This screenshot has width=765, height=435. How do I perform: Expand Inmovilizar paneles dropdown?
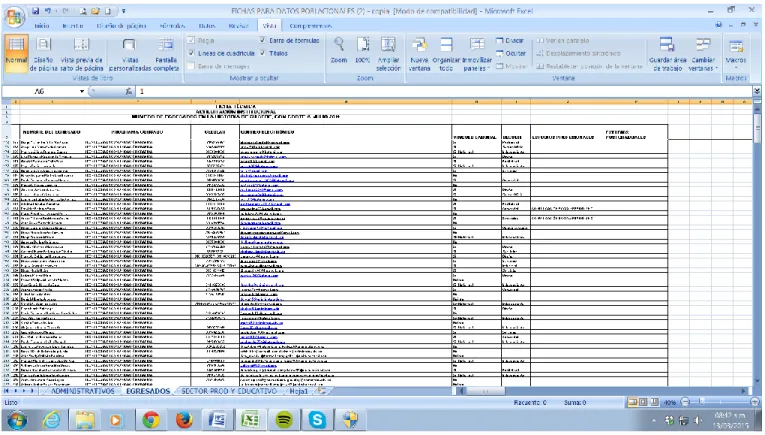pyautogui.click(x=477, y=54)
